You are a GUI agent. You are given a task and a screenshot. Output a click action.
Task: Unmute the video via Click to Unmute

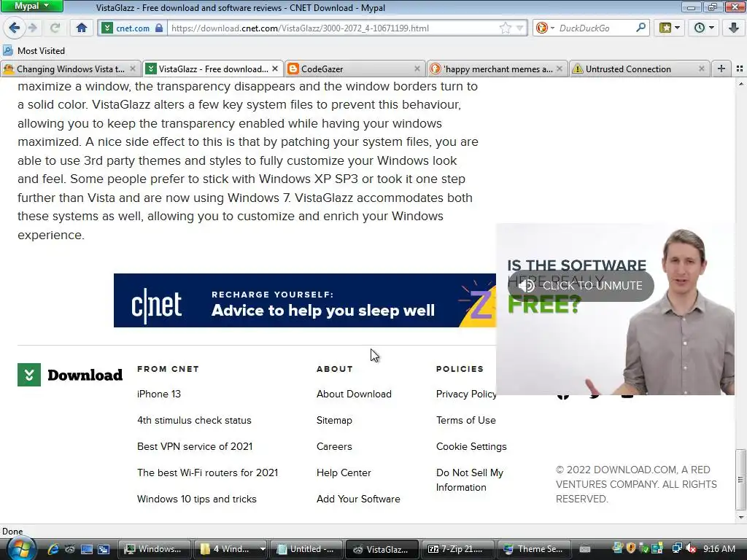click(581, 286)
